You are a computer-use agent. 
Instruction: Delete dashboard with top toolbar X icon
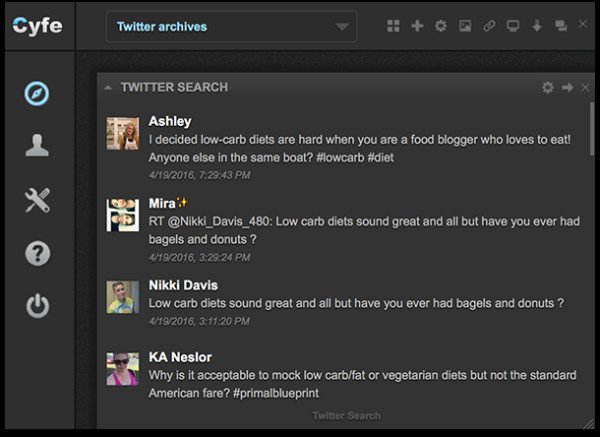click(x=583, y=24)
